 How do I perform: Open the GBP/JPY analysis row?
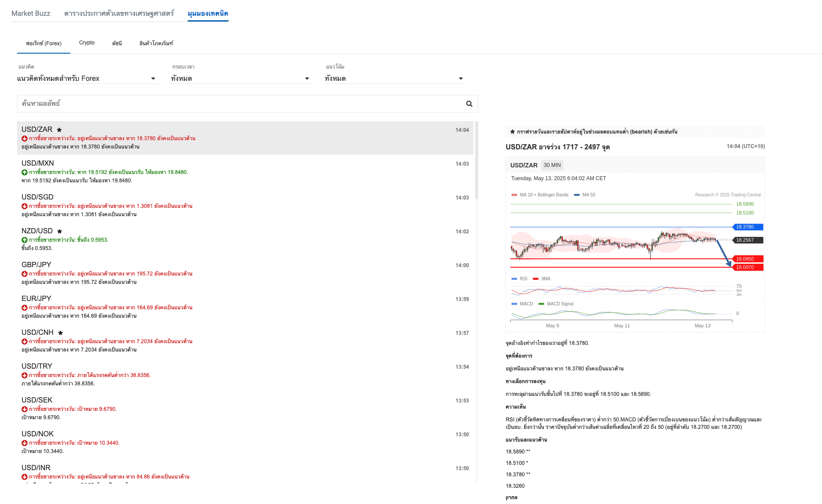pos(245,273)
